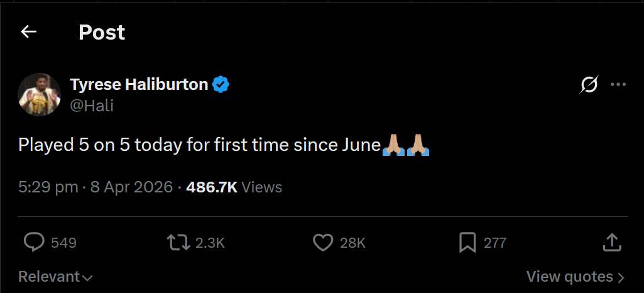Click the 2.3K repost count
This screenshot has width=644, height=293.
pos(210,243)
